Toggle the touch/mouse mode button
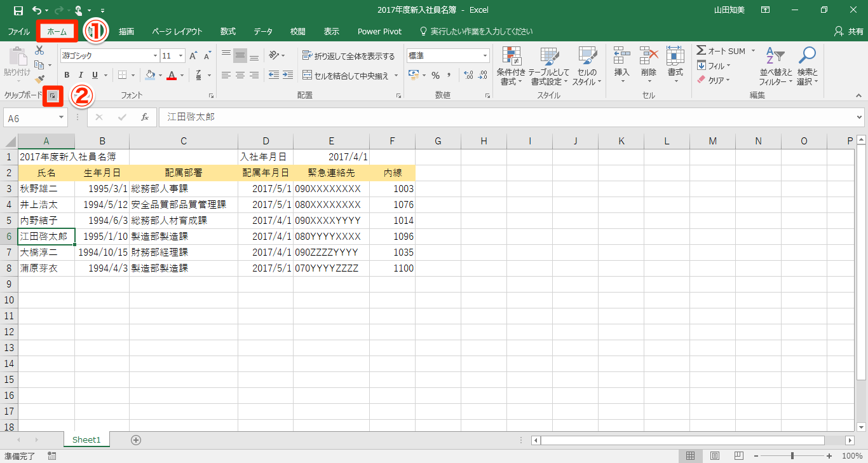The height and width of the screenshot is (463, 868). [79, 10]
